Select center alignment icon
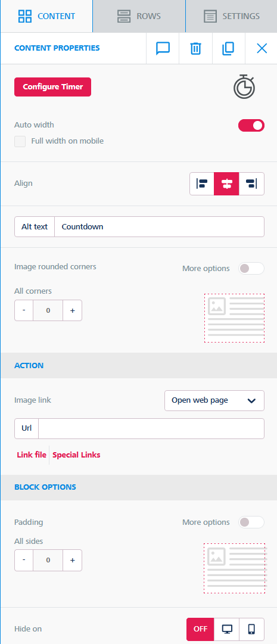The image size is (277, 644). [x=226, y=183]
